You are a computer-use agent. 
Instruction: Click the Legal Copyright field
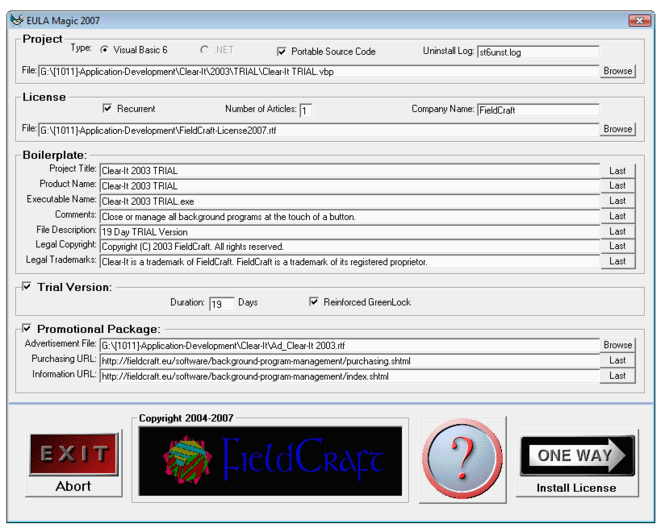point(349,246)
